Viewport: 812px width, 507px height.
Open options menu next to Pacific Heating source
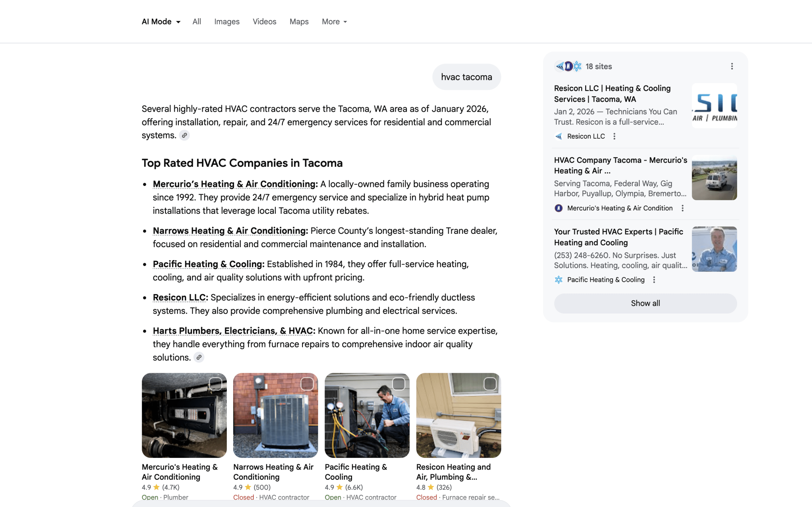coord(654,280)
